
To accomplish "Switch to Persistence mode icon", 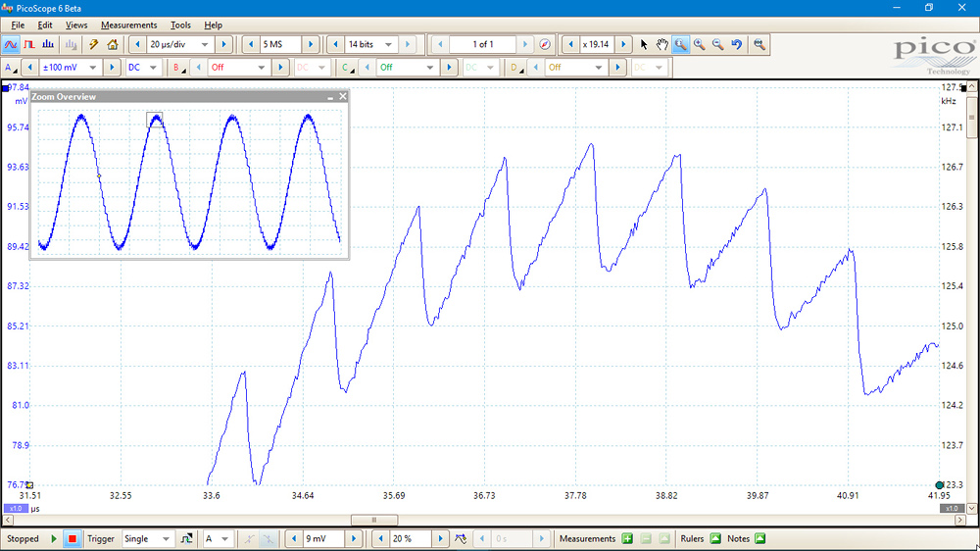I will 29,44.
